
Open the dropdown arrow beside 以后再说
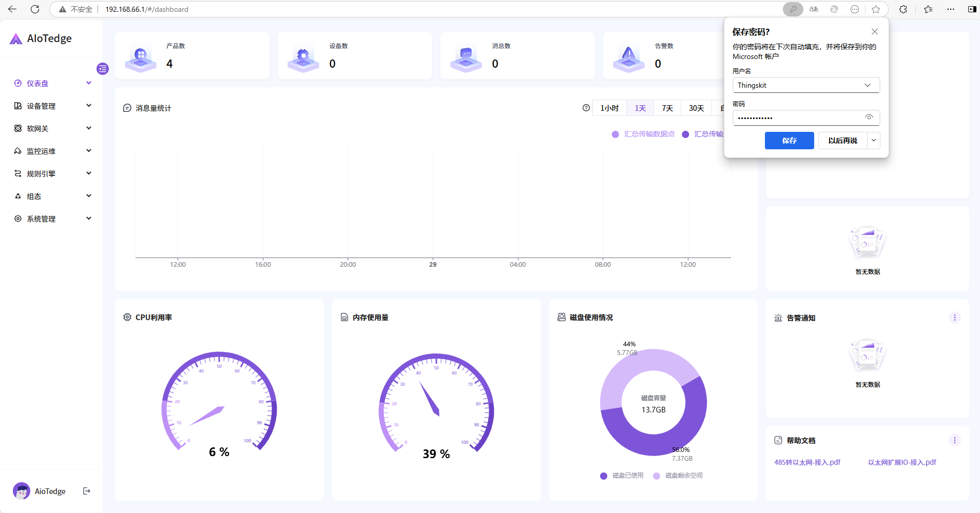tap(874, 141)
